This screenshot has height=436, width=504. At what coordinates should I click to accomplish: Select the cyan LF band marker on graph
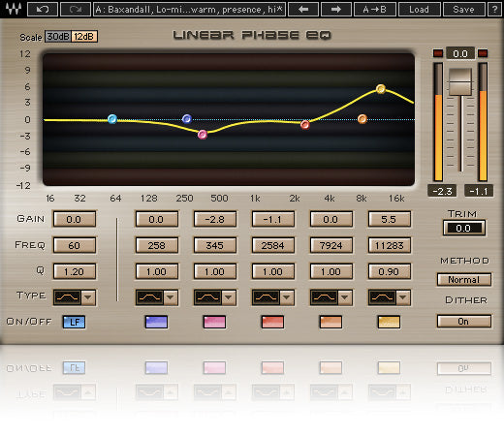coord(112,119)
